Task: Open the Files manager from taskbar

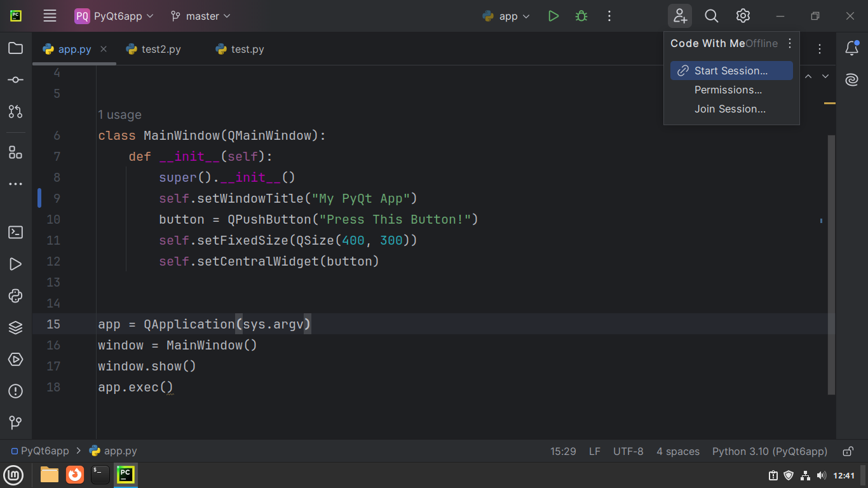Action: point(50,475)
